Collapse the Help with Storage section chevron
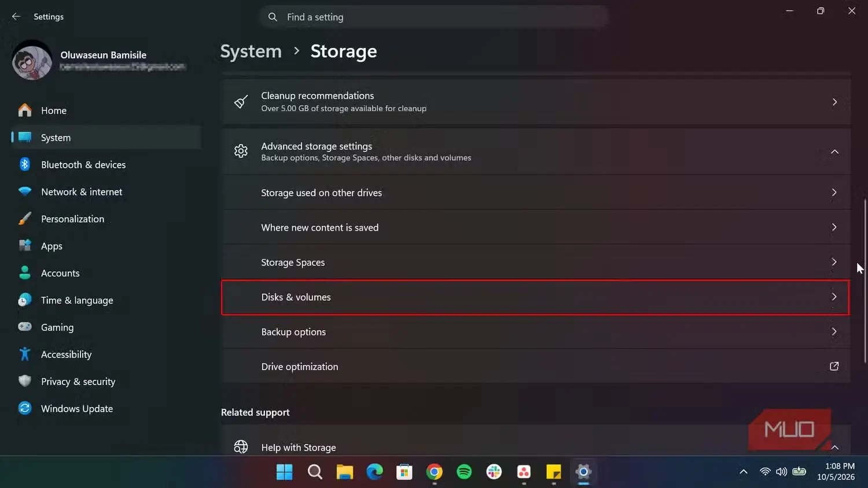The width and height of the screenshot is (868, 488). (x=834, y=447)
